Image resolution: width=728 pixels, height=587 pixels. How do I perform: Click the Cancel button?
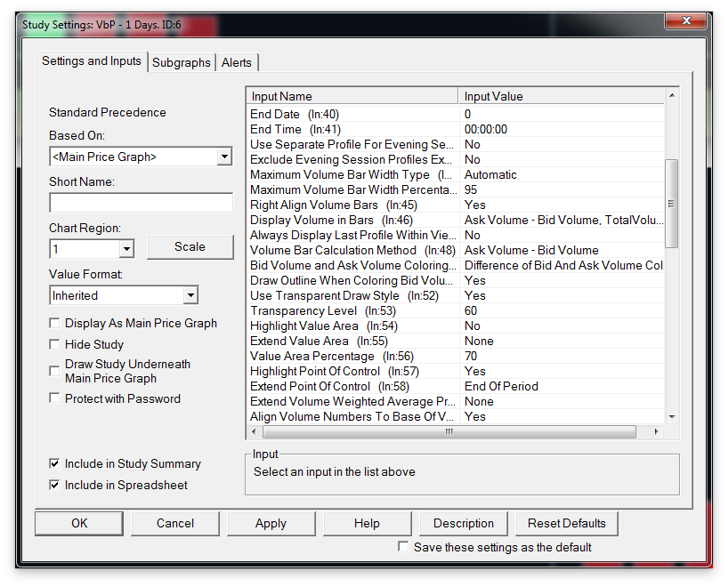click(x=175, y=524)
